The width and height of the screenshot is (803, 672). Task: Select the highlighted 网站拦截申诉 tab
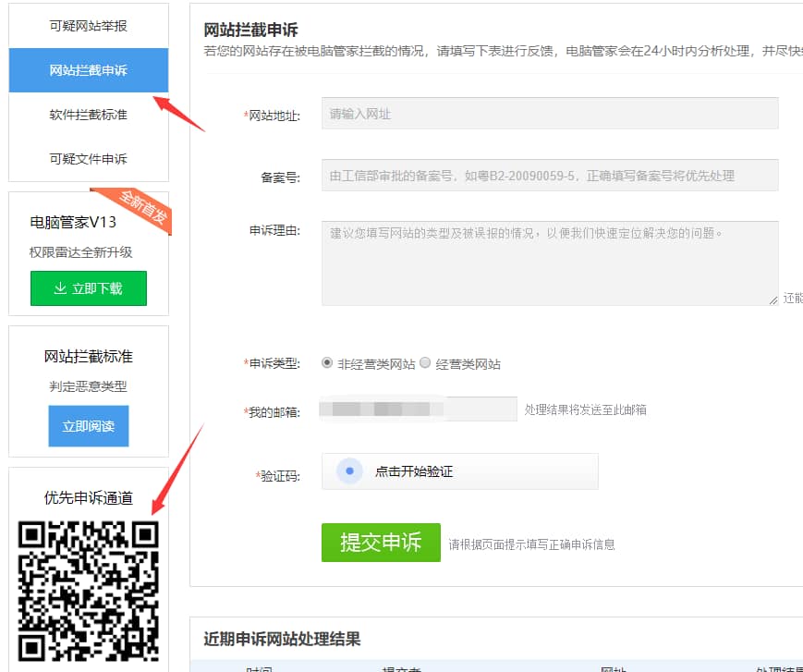click(x=88, y=70)
